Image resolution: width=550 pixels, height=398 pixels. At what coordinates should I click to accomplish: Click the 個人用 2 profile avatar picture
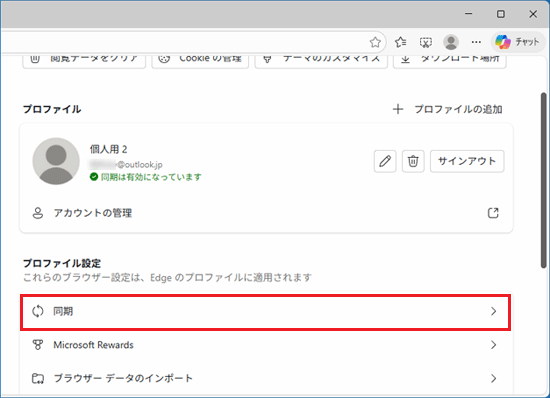pos(56,161)
